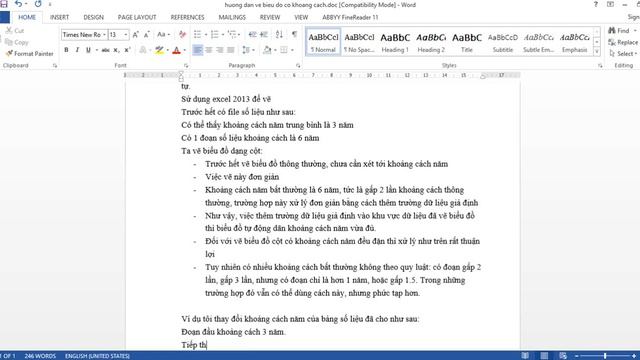640x360 pixels.
Task: Decrease the paragraph indent
Action: click(253, 35)
